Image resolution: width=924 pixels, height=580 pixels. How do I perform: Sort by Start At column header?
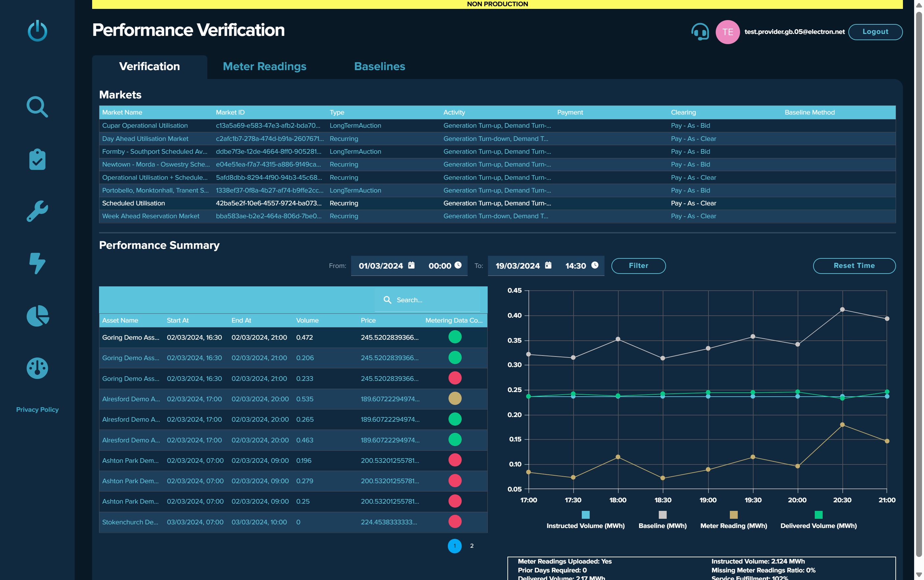click(177, 320)
